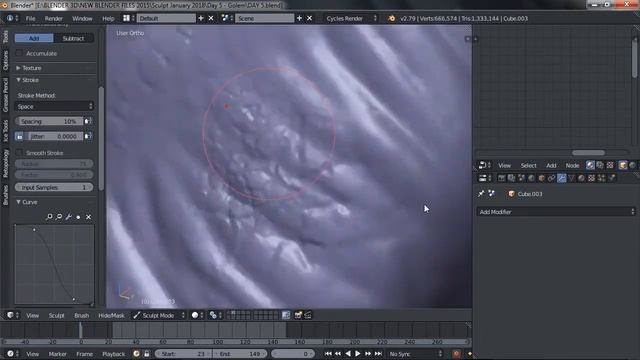Toggle Jitter pressure sensitivity button
The height and width of the screenshot is (360, 640).
tap(88, 136)
